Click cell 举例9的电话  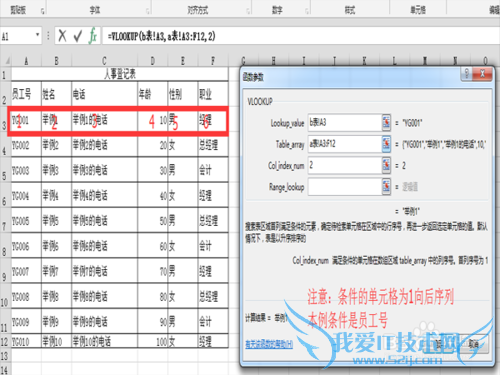coord(104,322)
